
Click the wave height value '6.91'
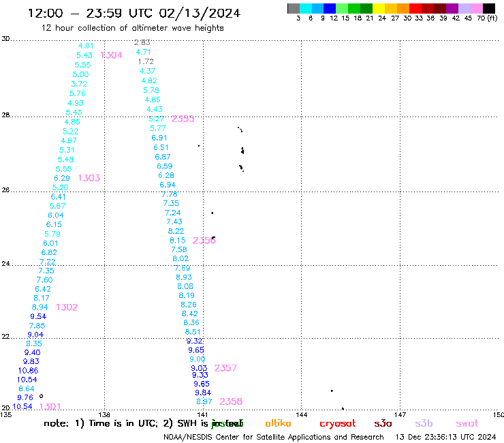159,138
